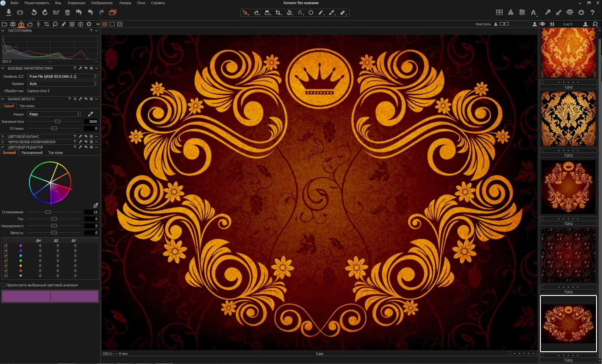Screen dimensions: 602x364
Task: Click the Capture camera icon in top toolbar
Action: pyautogui.click(x=20, y=13)
